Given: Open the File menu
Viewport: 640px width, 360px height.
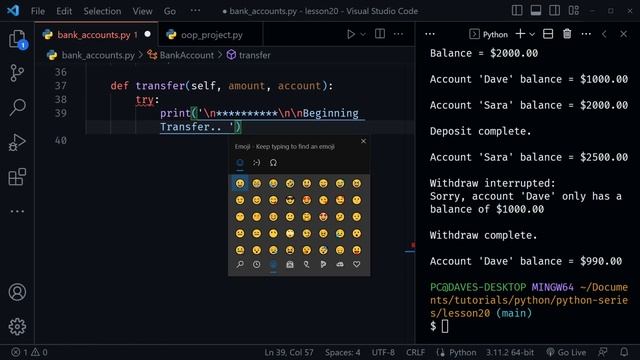Looking at the screenshot, I should pyautogui.click(x=38, y=11).
